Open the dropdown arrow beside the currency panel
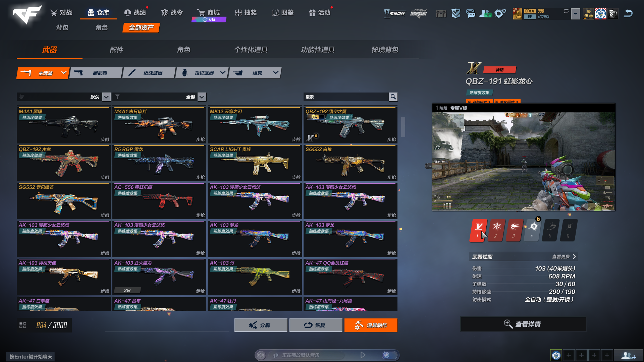The image size is (644, 362). pyautogui.click(x=576, y=14)
